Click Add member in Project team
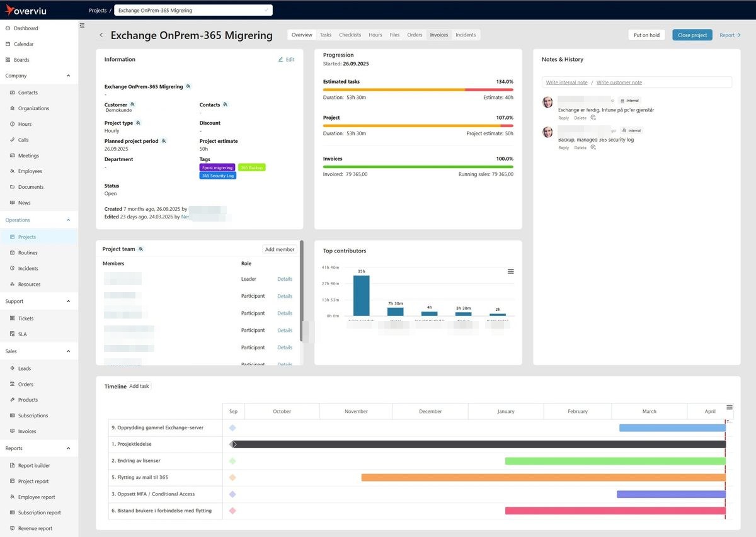The image size is (756, 537). coord(280,249)
